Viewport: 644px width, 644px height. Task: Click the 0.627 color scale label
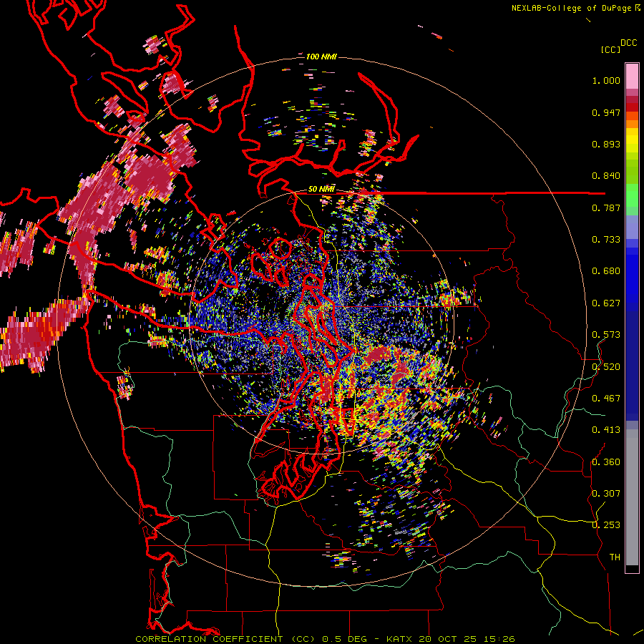click(x=606, y=303)
